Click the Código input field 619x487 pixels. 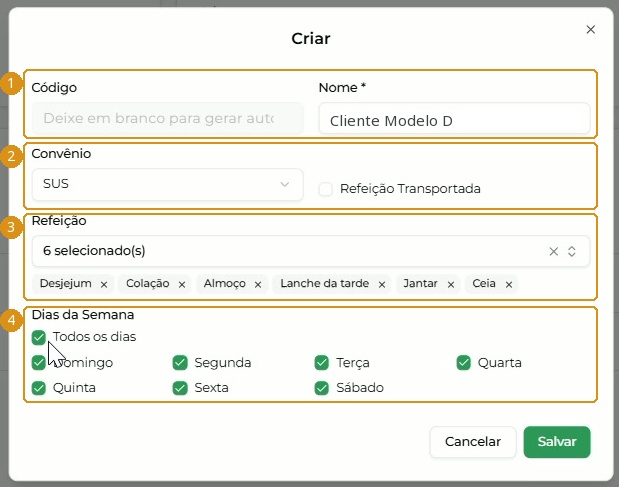pyautogui.click(x=168, y=118)
